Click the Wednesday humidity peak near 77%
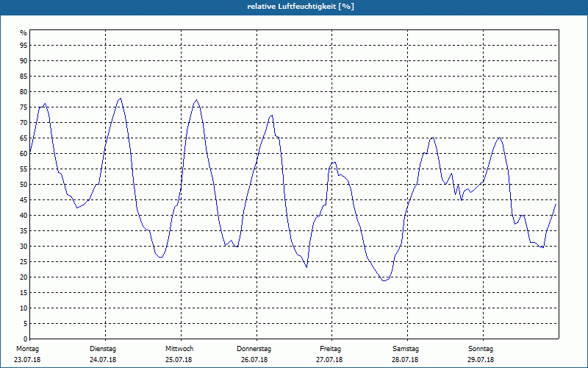The width and height of the screenshot is (588, 368). (x=196, y=100)
